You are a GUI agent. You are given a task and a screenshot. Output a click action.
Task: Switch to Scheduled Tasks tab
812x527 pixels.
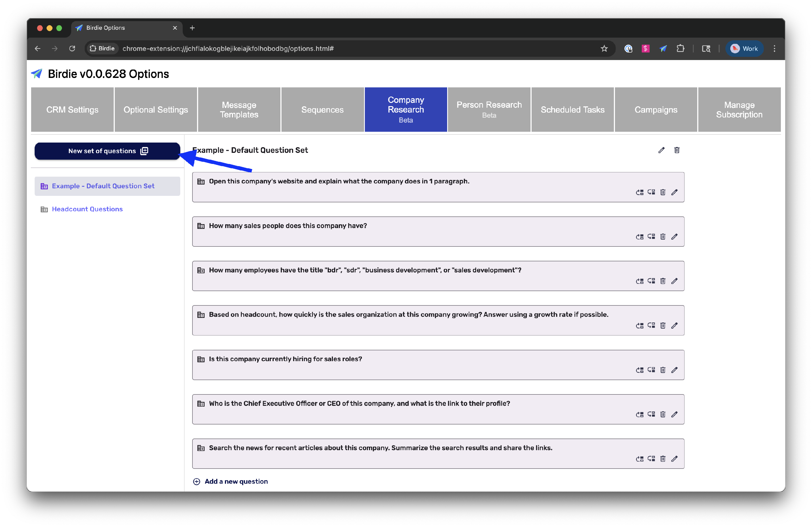coord(572,110)
